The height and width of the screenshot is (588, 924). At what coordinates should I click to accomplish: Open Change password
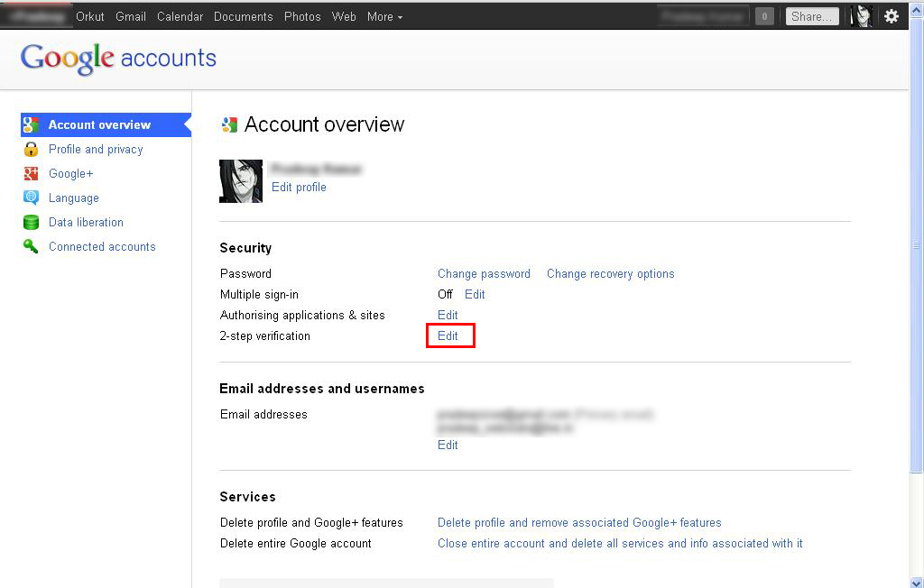(484, 273)
